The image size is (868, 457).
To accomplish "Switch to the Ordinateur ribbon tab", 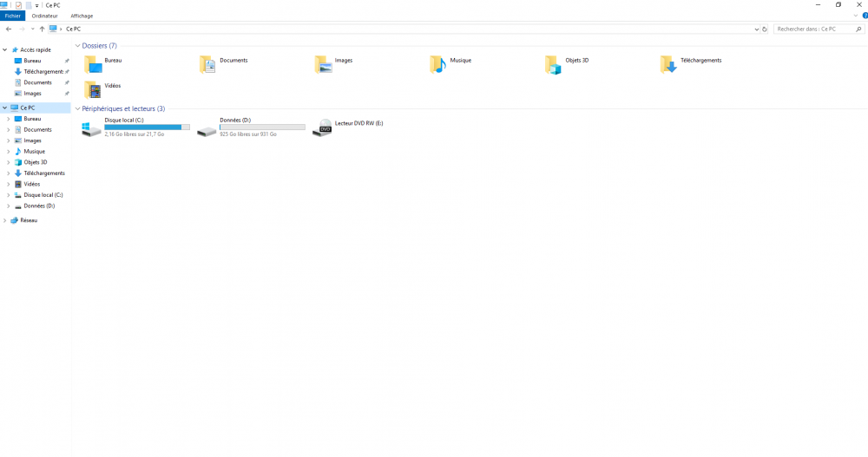I will coord(45,16).
